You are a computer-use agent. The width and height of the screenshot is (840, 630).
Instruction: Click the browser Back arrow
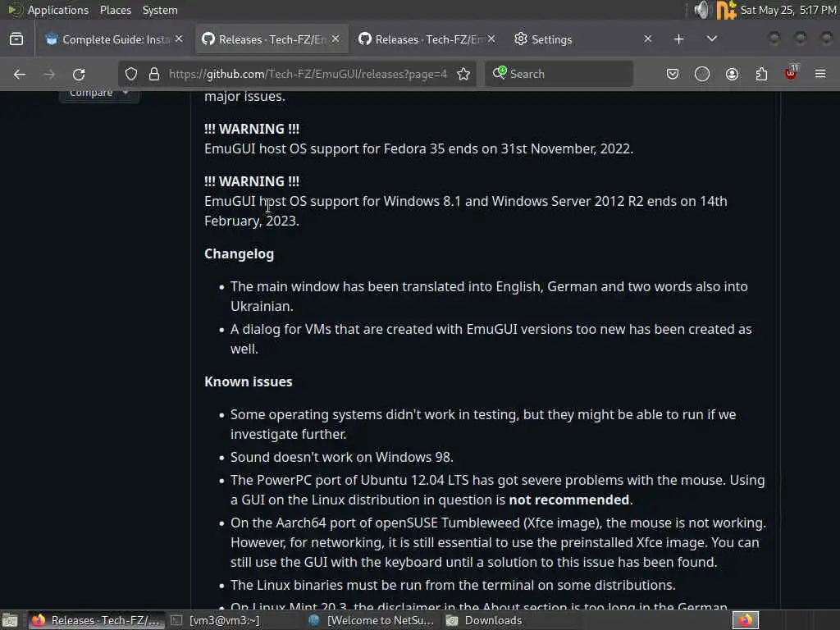coord(20,74)
